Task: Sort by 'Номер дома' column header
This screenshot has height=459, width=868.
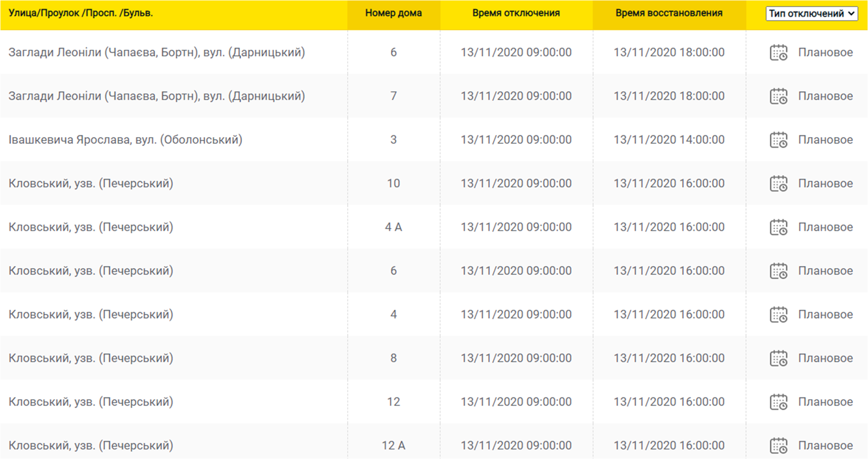Action: pyautogui.click(x=393, y=13)
